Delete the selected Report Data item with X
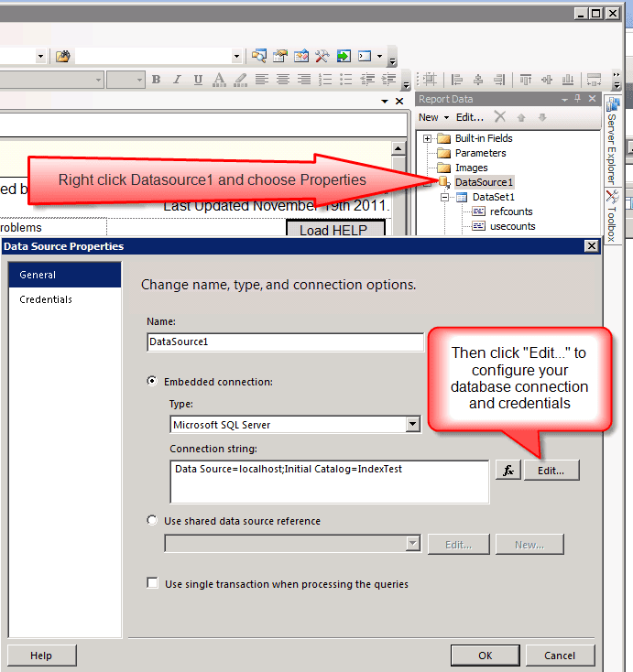This screenshot has height=672, width=633. coord(500,116)
